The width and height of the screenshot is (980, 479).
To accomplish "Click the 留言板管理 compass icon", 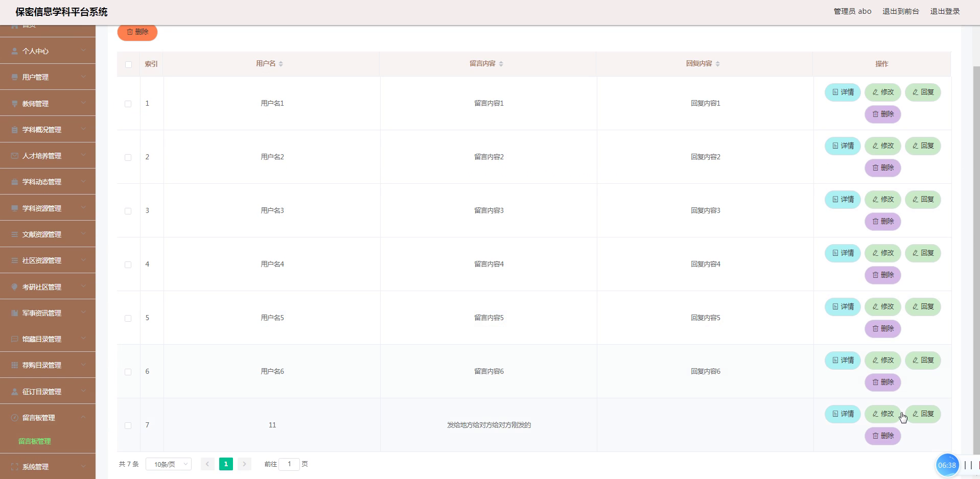I will 15,418.
